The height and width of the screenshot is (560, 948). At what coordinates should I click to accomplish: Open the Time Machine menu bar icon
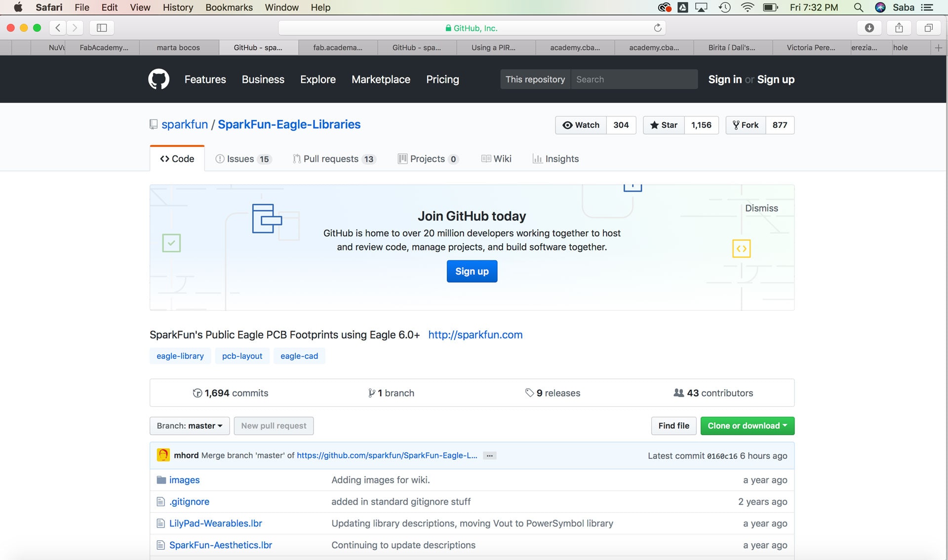tap(724, 7)
